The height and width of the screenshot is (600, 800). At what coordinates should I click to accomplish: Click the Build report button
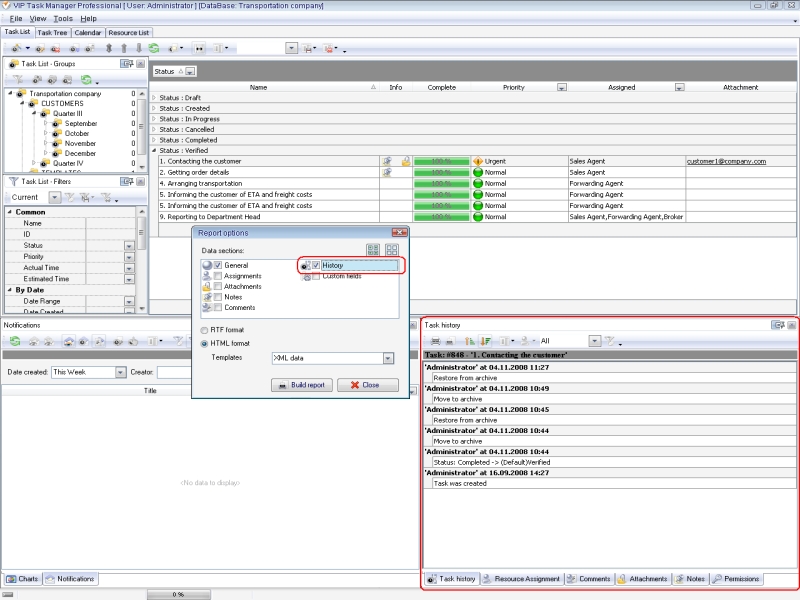coord(301,385)
